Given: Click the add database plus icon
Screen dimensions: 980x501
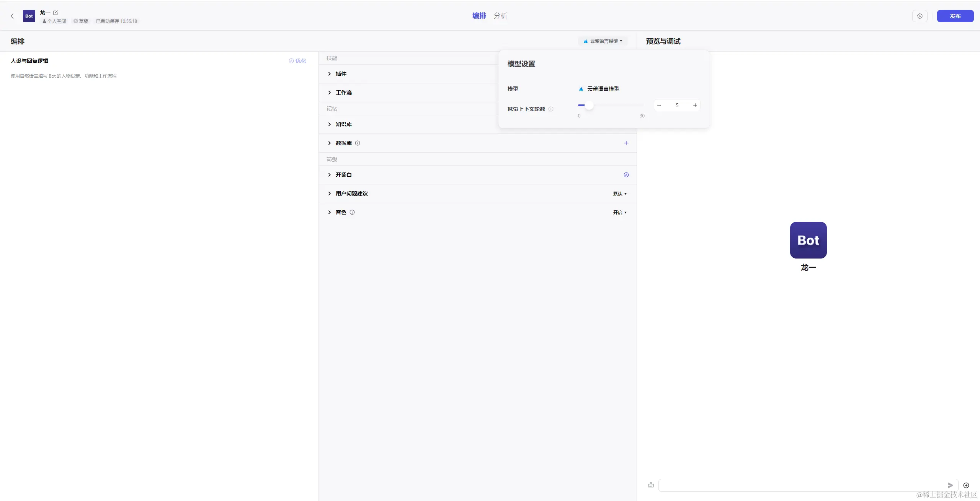Looking at the screenshot, I should 626,143.
